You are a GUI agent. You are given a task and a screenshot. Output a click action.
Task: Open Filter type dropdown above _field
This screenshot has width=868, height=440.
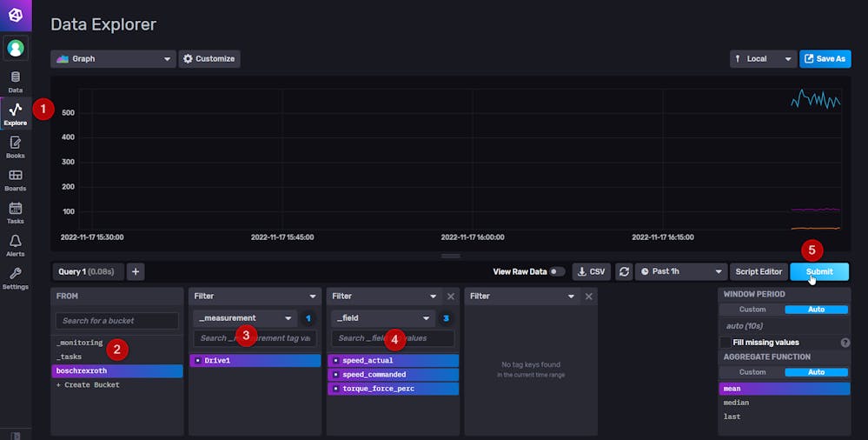tap(384, 297)
